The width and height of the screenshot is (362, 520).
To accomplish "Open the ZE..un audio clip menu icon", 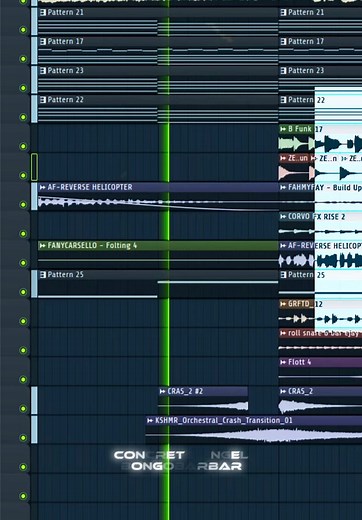I will click(283, 158).
